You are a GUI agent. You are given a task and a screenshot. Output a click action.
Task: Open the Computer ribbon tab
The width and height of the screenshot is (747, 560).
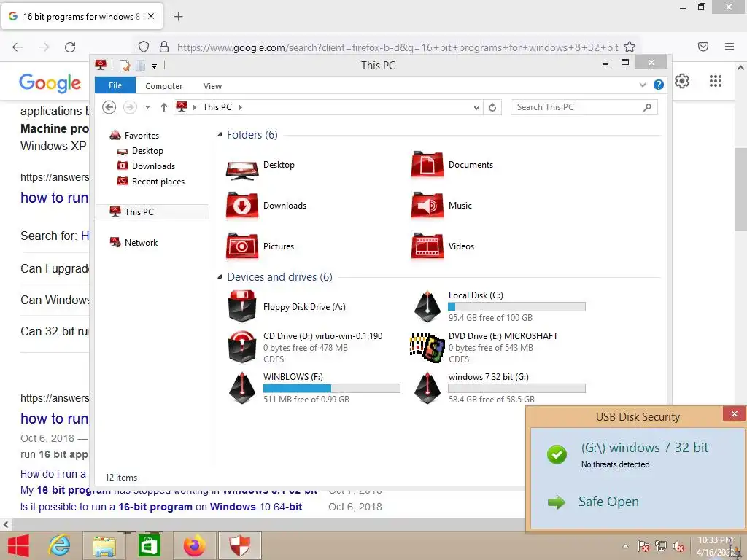(163, 86)
